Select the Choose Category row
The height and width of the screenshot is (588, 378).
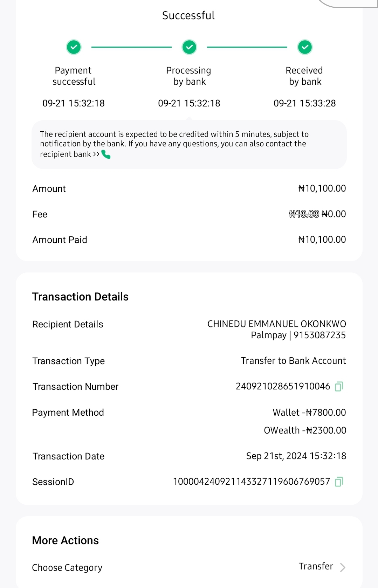67,567
